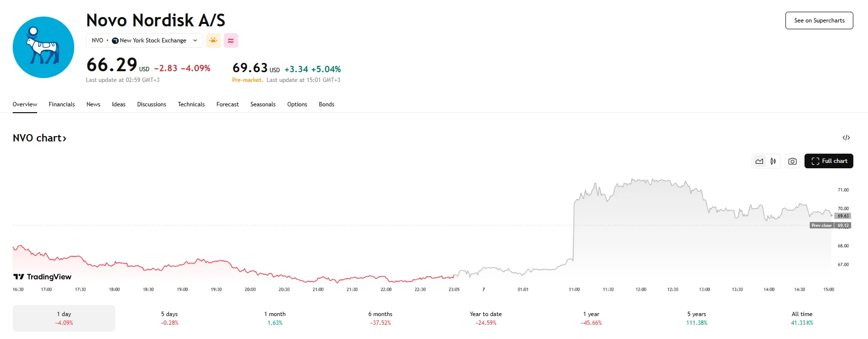This screenshot has height=339, width=868.
Task: Click the −2.83 −4.09% change text
Action: click(182, 68)
